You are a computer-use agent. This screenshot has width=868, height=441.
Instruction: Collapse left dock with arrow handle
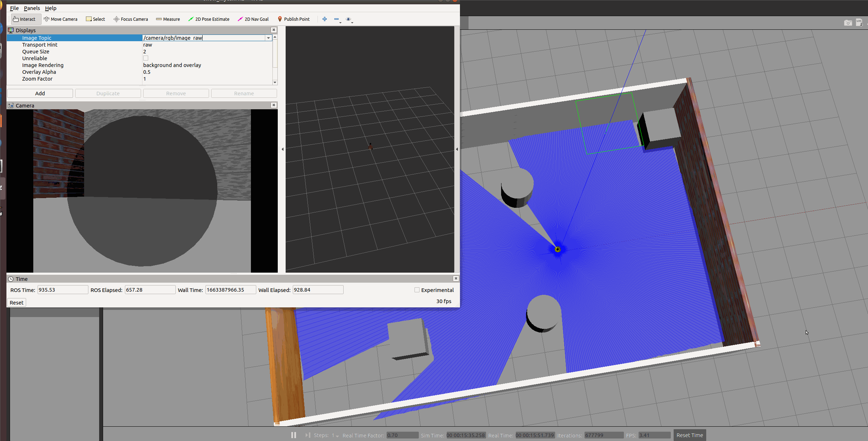point(282,149)
